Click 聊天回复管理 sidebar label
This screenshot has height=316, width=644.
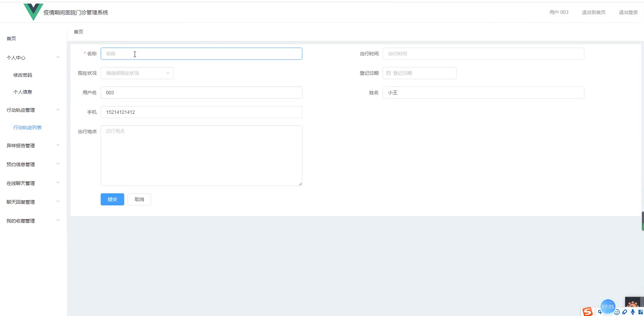(x=21, y=202)
